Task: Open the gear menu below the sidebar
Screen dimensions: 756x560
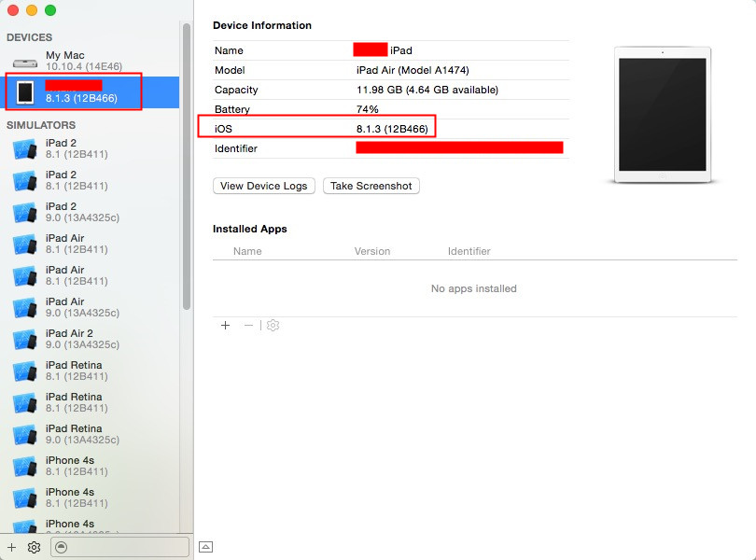Action: tap(34, 547)
